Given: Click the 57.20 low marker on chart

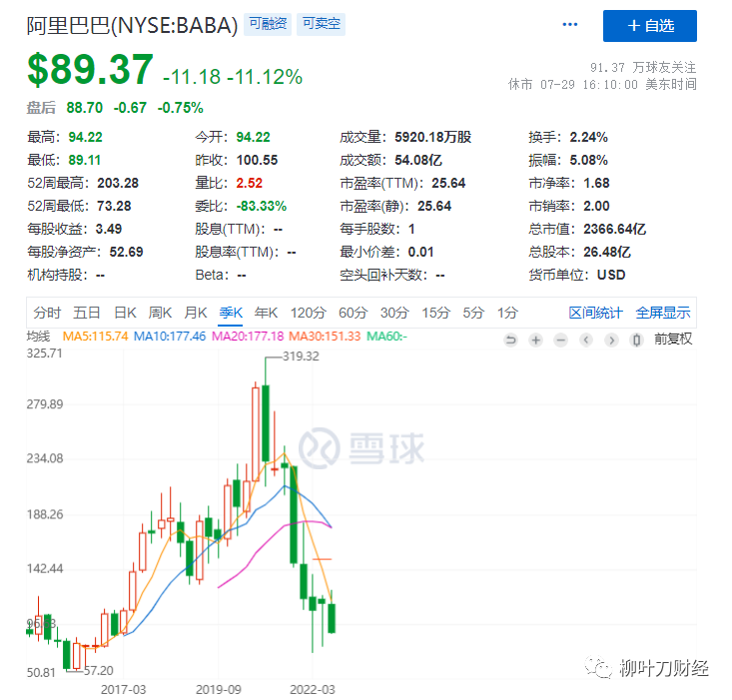Looking at the screenshot, I should [99, 671].
